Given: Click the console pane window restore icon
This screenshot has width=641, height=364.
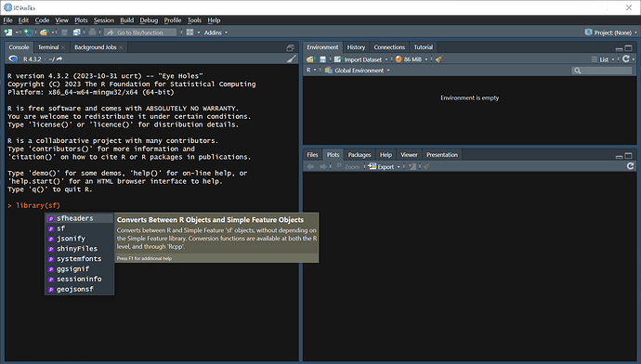Looking at the screenshot, I should click(290, 47).
